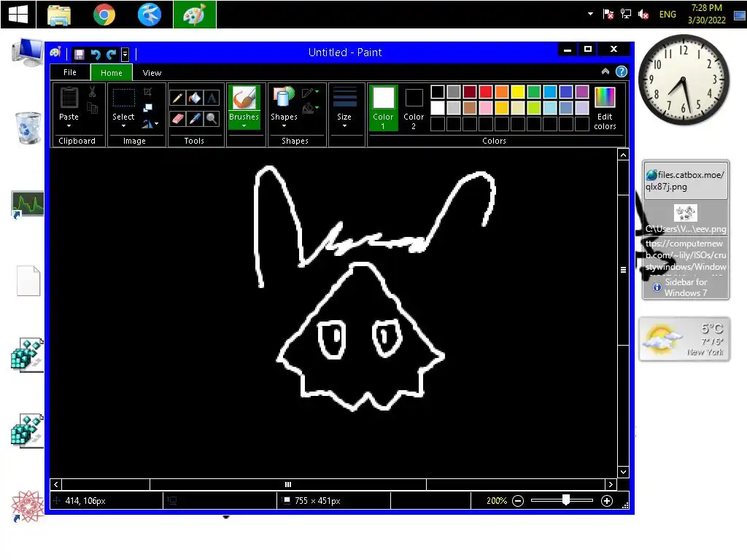Click the Paint Help question mark icon
Image resolution: width=747 pixels, height=560 pixels.
(622, 72)
